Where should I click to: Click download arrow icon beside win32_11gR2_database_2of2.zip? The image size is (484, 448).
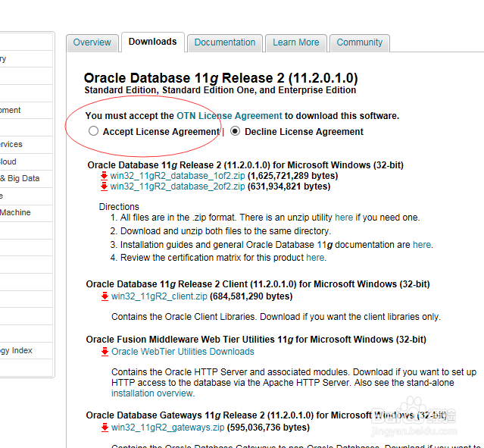click(104, 186)
